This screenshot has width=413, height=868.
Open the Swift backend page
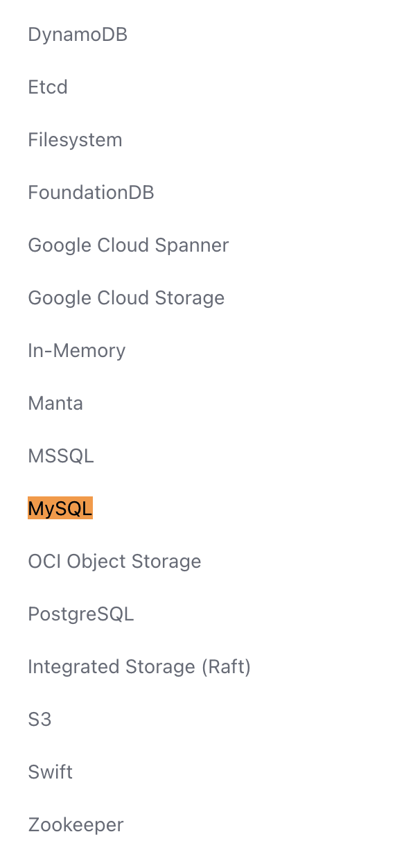51,772
